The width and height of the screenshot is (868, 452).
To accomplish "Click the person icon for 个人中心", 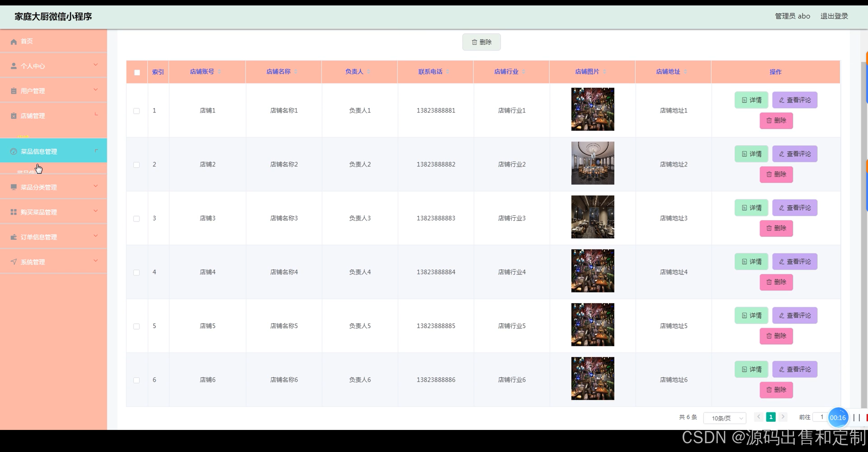I will (x=14, y=66).
